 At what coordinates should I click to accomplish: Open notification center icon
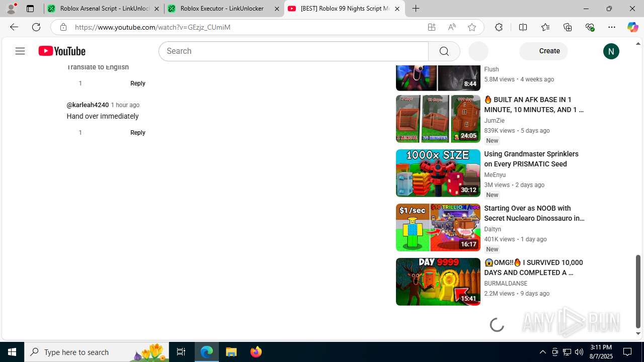tap(627, 352)
